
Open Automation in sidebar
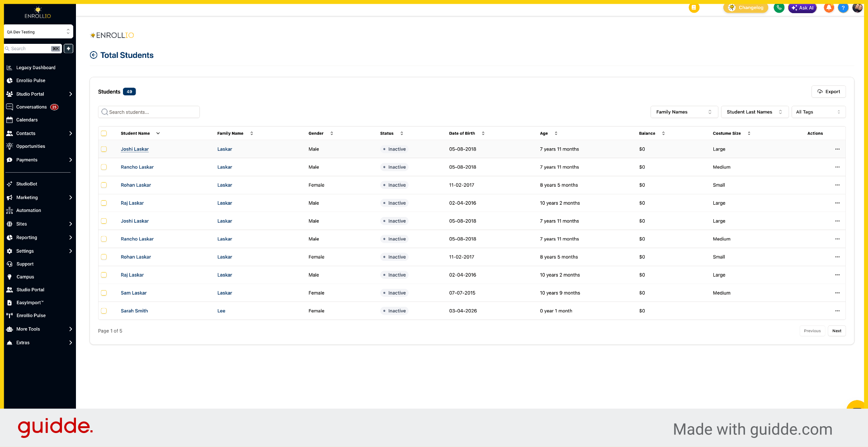(x=28, y=211)
